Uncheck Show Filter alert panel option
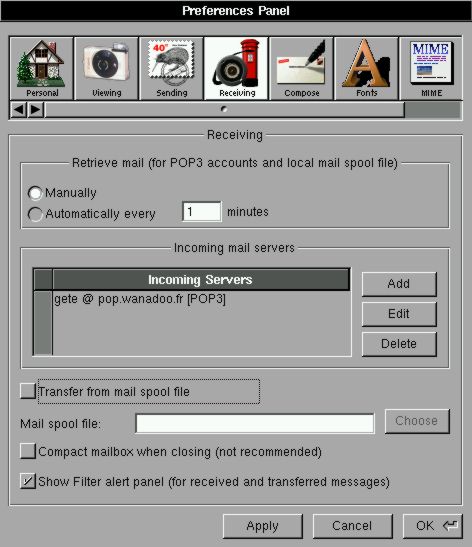Viewport: 472px width, 547px height. 28,481
